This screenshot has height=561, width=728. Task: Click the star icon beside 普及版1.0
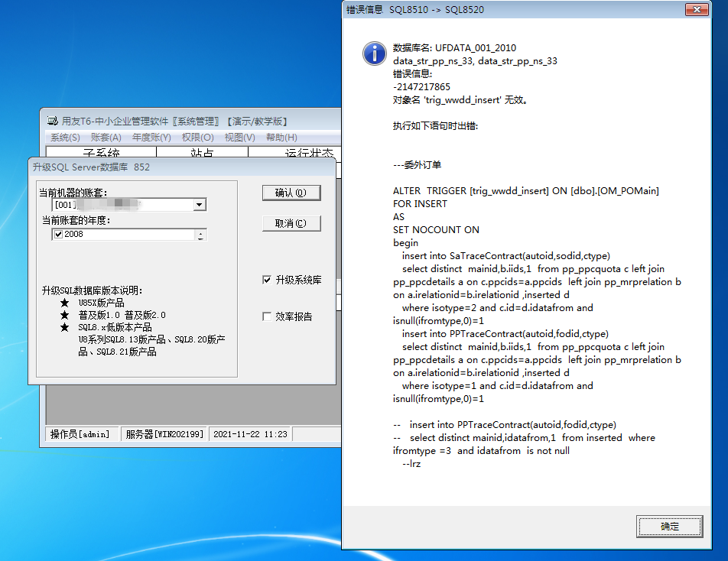click(x=64, y=315)
